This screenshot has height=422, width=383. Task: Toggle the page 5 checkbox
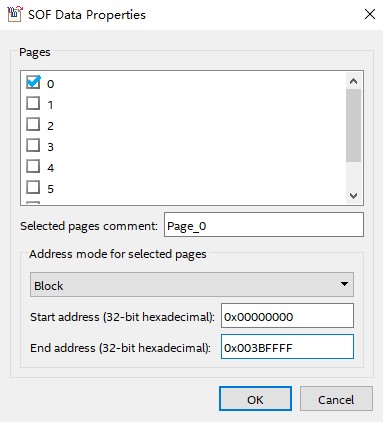33,187
